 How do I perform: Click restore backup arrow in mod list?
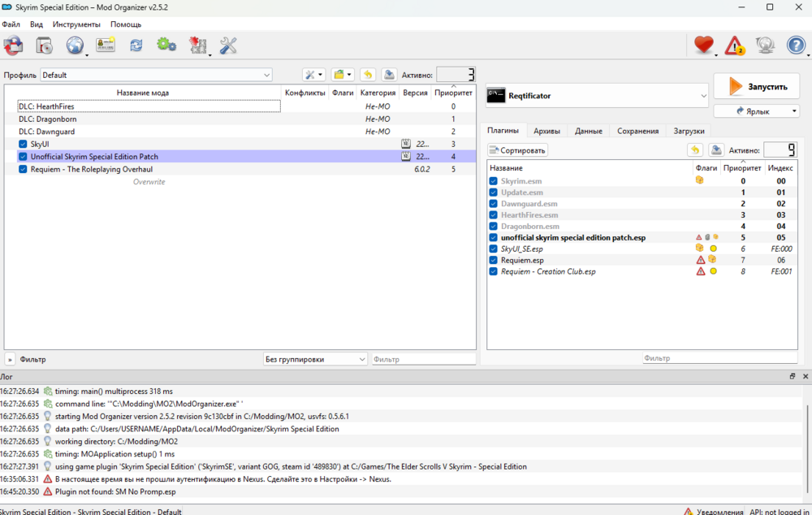368,75
